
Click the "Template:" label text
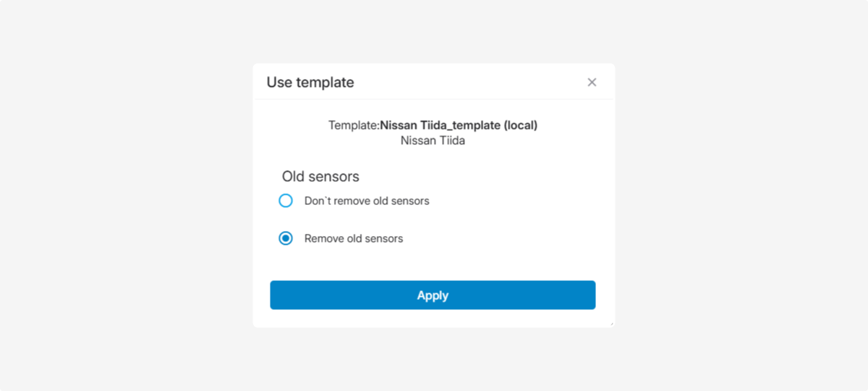(354, 125)
